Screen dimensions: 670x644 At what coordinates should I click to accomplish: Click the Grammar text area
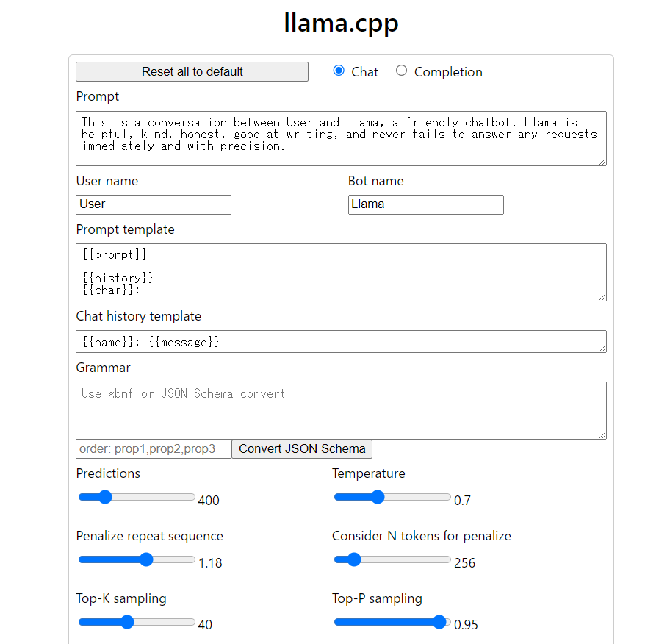coord(341,410)
